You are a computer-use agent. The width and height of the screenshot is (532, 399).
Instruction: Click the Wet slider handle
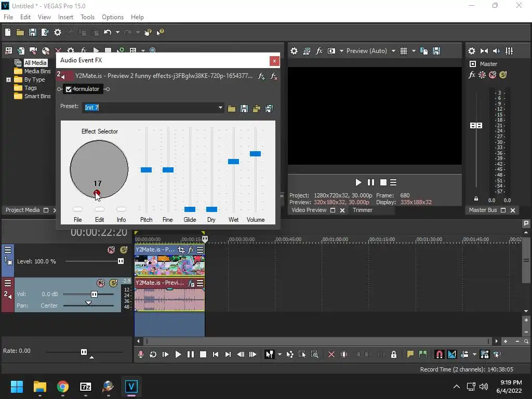233,162
